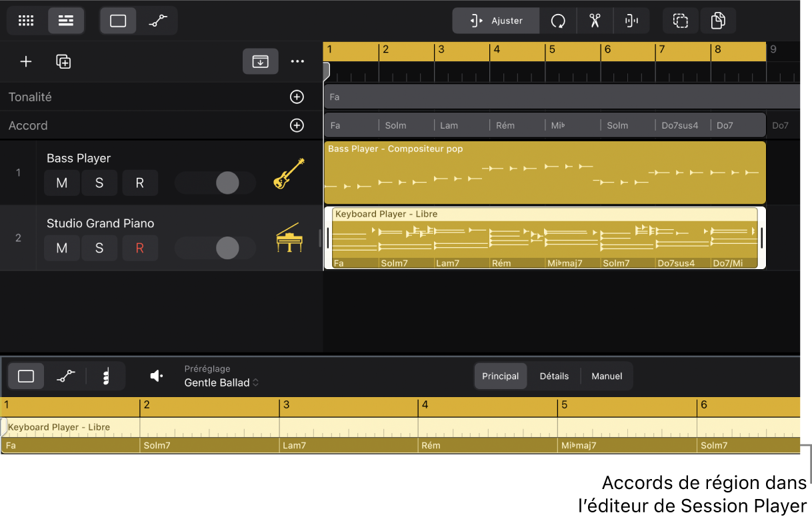Add a new track with plus icon
This screenshot has width=812, height=521.
pos(26,62)
